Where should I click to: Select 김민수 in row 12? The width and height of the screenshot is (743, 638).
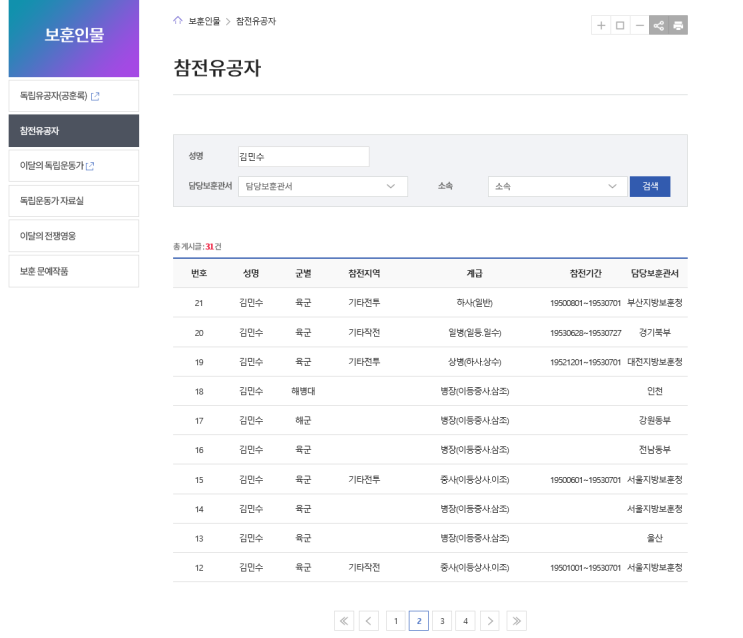coord(251,567)
